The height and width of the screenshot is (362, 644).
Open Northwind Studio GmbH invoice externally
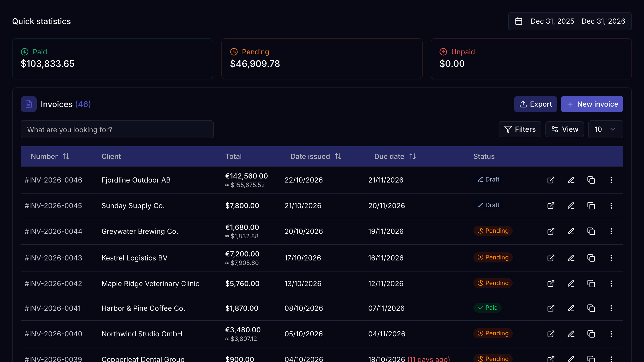[551, 334]
